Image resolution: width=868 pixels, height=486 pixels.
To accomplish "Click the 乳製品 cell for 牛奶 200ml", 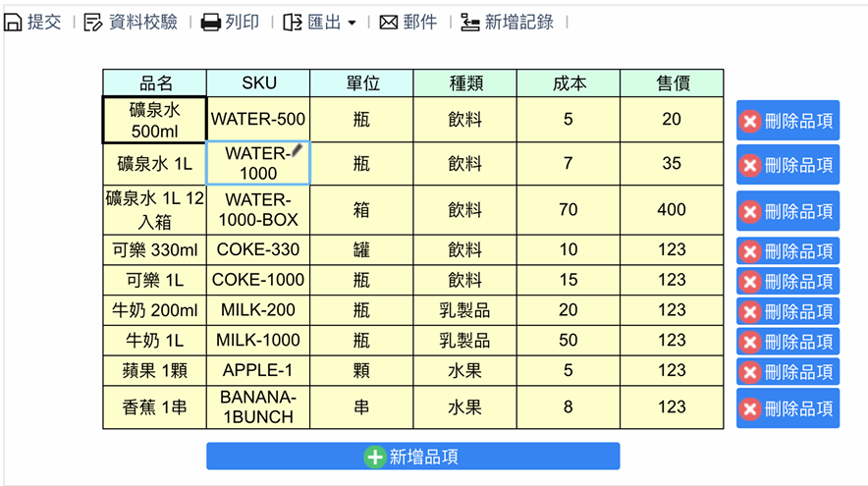I will tap(464, 311).
